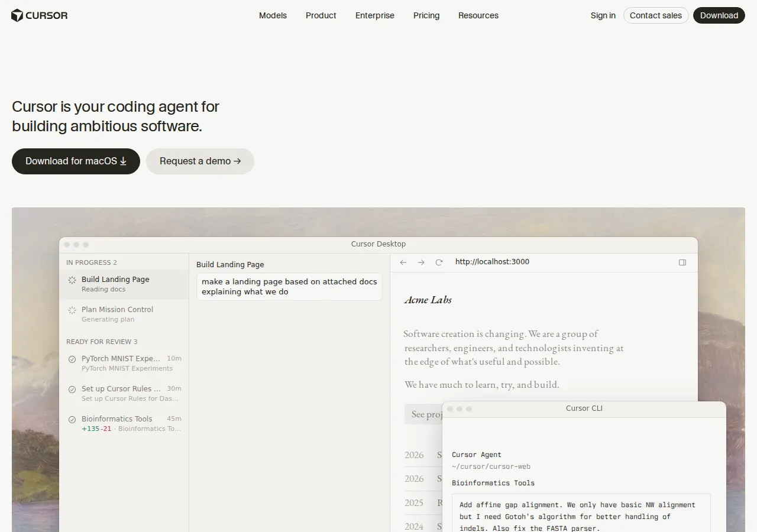Select Build Landing Page task in sidebar

(124, 284)
